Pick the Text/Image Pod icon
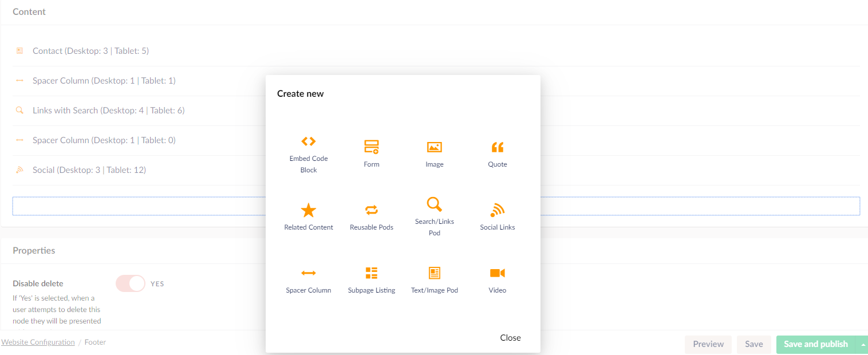The image size is (868, 355). (435, 273)
